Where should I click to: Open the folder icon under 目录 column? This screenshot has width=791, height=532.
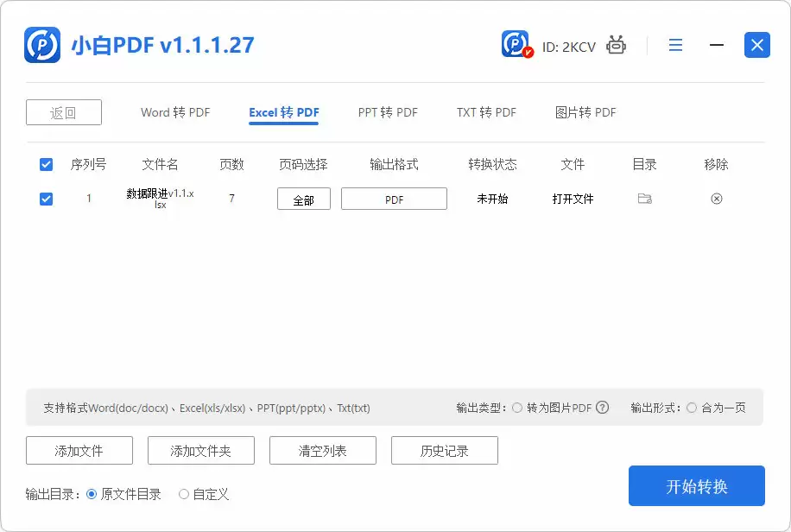[x=643, y=199]
